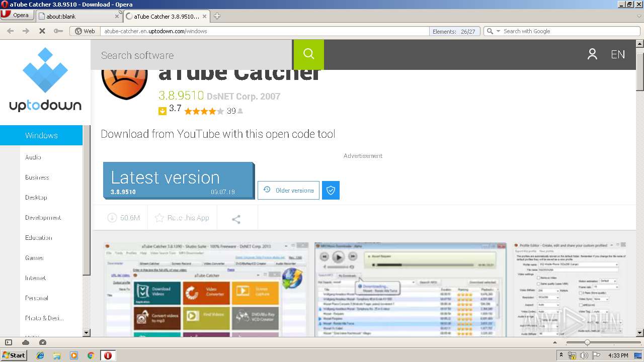Screen dimensions: 644x362
Task: Select the Development category
Action: coord(43,217)
